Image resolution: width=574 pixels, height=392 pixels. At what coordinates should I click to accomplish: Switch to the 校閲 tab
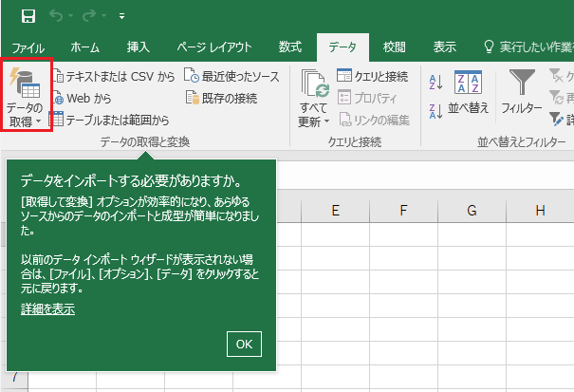(395, 47)
